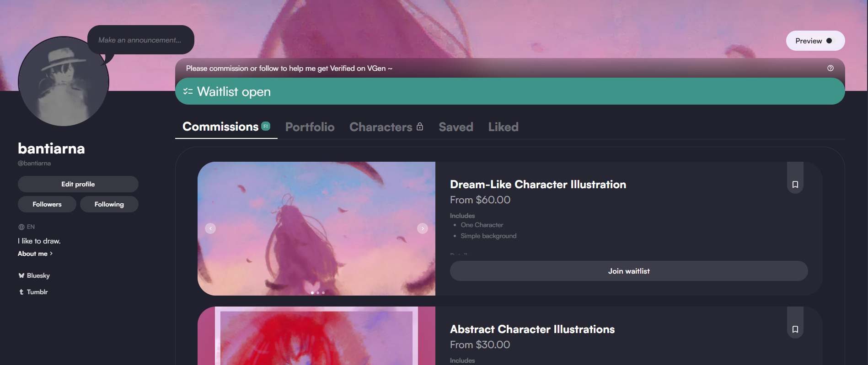Type in the Make an announcement field

tap(140, 40)
